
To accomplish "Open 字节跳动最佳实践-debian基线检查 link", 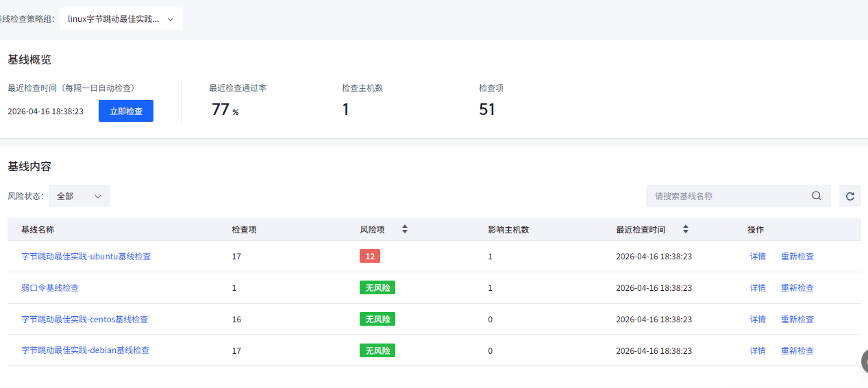I will point(86,350).
